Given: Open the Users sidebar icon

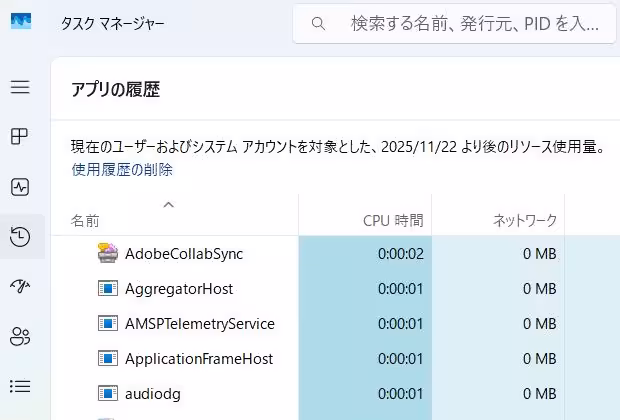Looking at the screenshot, I should [x=20, y=337].
